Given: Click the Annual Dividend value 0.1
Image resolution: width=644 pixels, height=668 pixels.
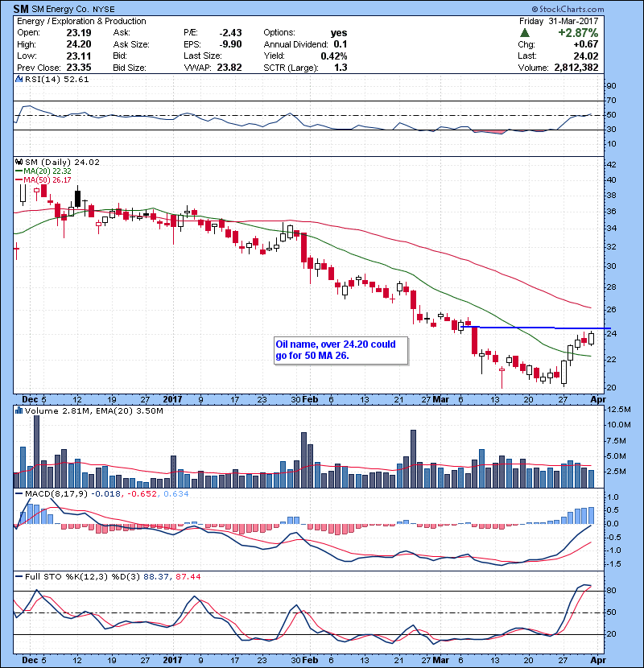Looking at the screenshot, I should pos(341,44).
